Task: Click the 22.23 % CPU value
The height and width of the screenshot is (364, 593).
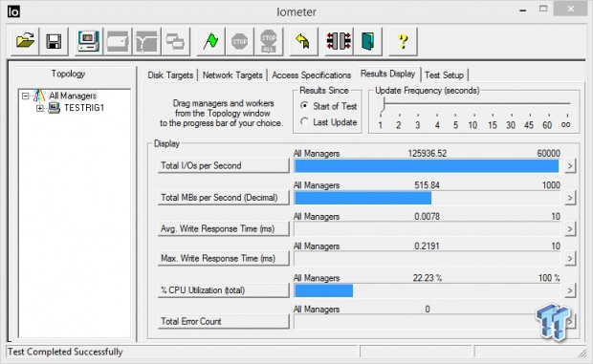Action: click(427, 278)
